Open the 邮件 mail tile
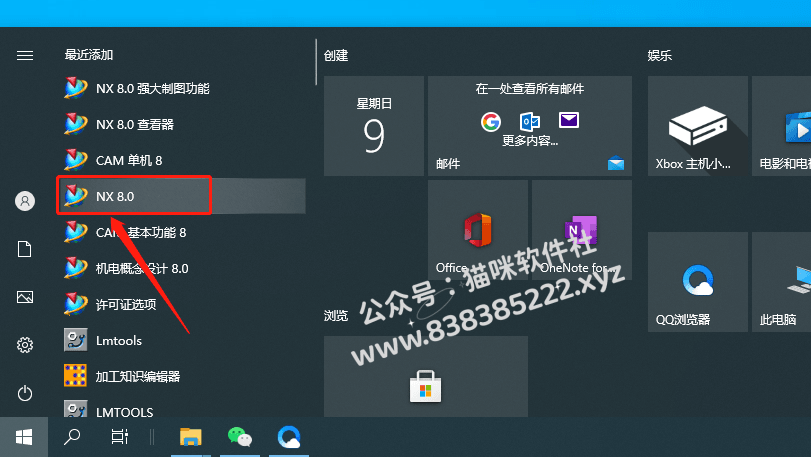The width and height of the screenshot is (811, 457). 530,126
